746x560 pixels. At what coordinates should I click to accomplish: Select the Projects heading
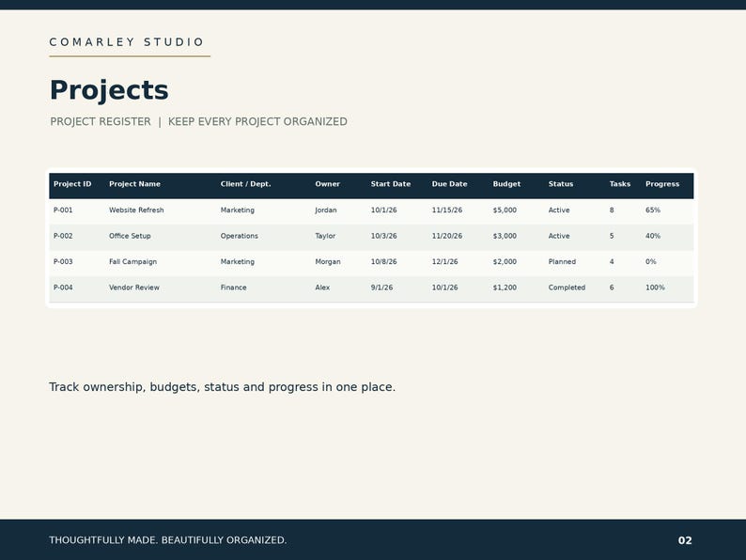(x=109, y=90)
